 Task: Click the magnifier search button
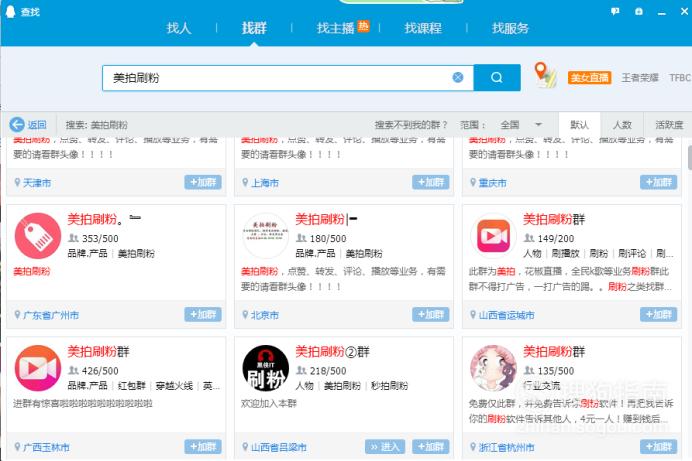tap(497, 78)
